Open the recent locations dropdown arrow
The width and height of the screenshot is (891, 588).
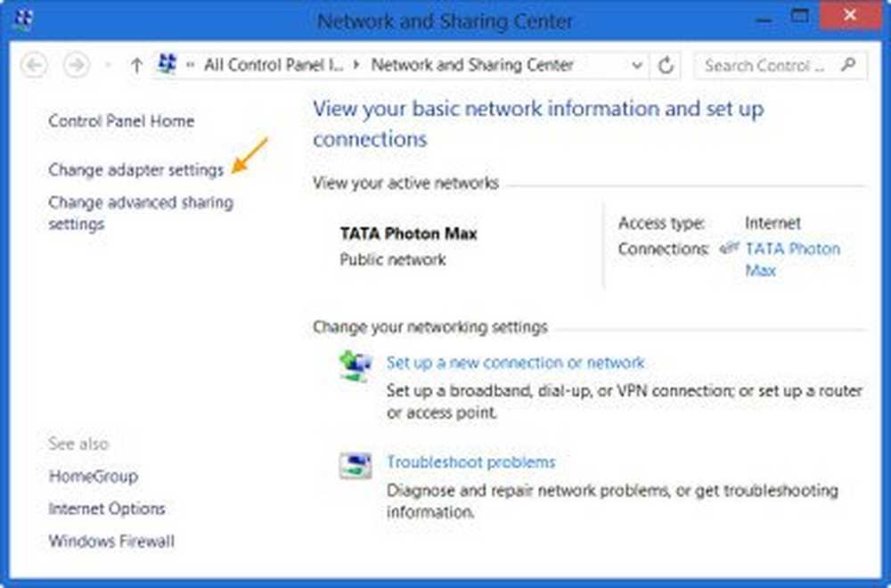coord(108,65)
